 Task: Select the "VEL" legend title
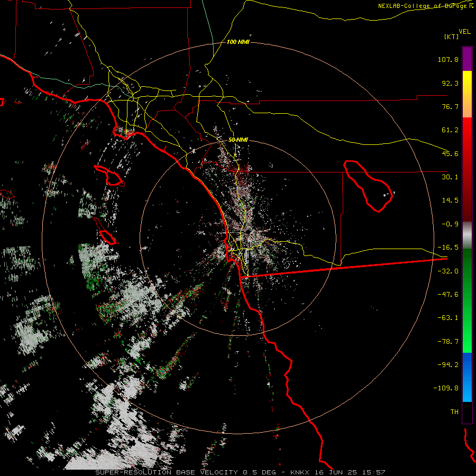(x=464, y=32)
